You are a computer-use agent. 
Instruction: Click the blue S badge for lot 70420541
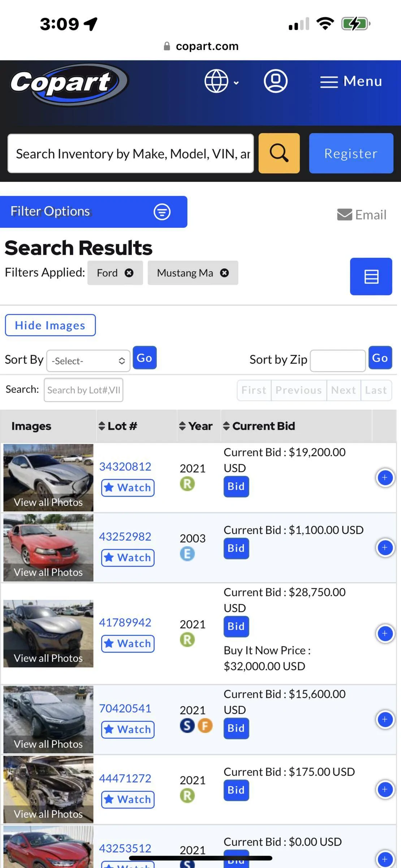coord(187,726)
